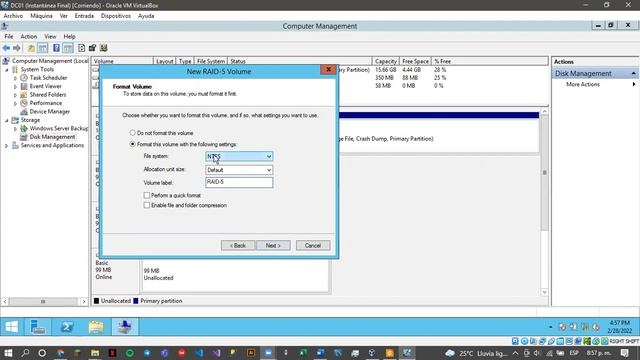Expand the Shared Folders branch arrow

tap(16, 95)
